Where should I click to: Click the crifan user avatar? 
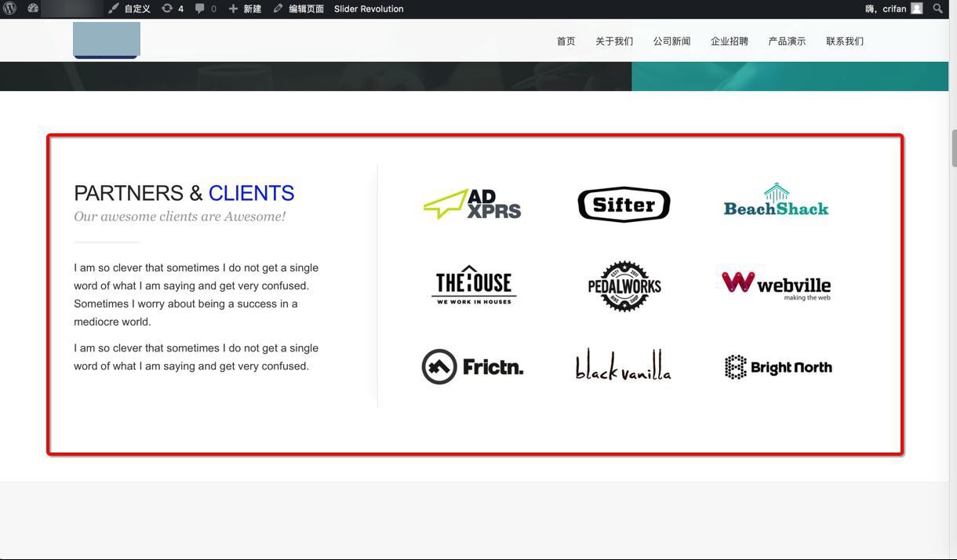[916, 9]
